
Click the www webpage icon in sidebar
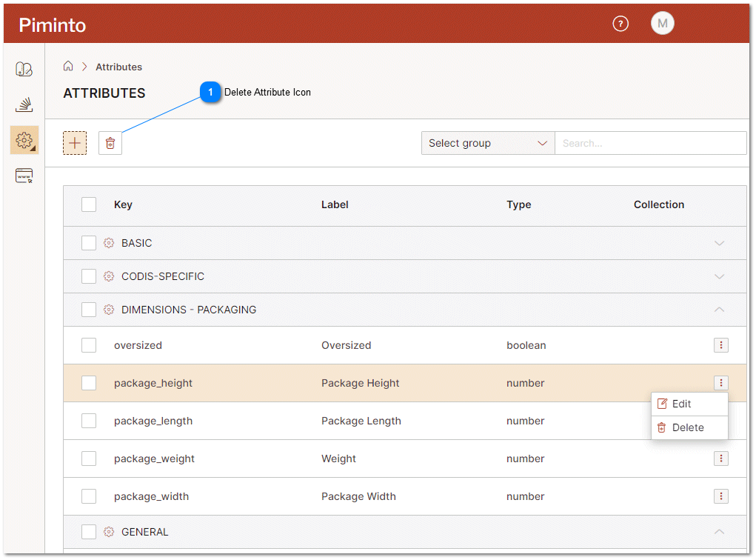[24, 176]
